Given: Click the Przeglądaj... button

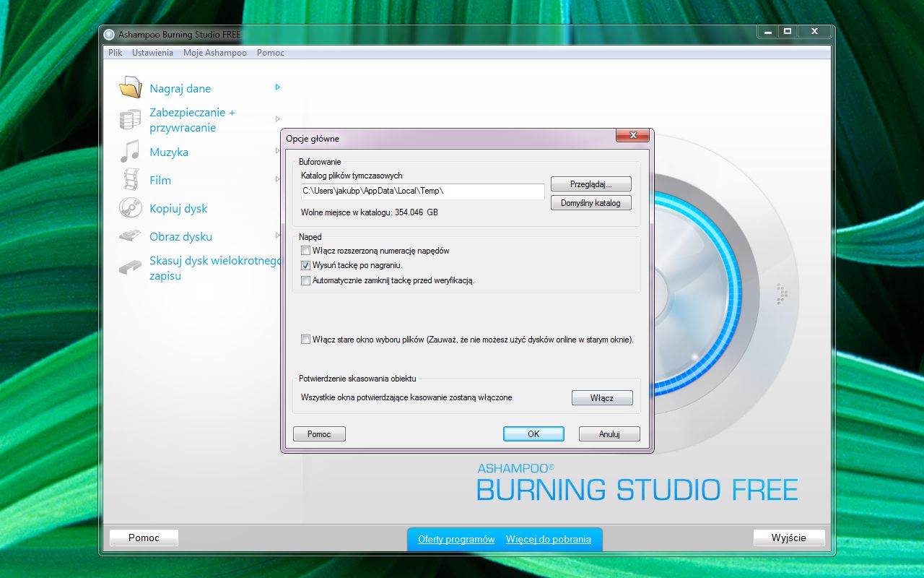Looking at the screenshot, I should click(591, 184).
